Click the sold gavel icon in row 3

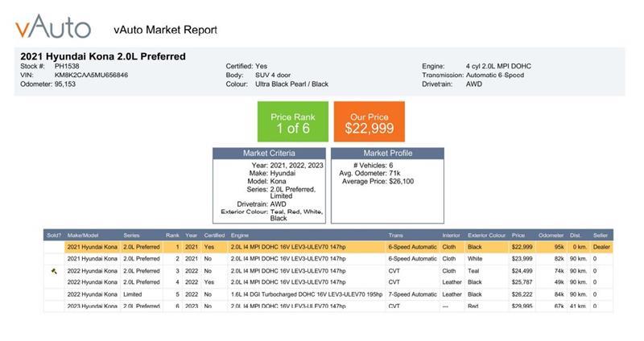coord(54,271)
